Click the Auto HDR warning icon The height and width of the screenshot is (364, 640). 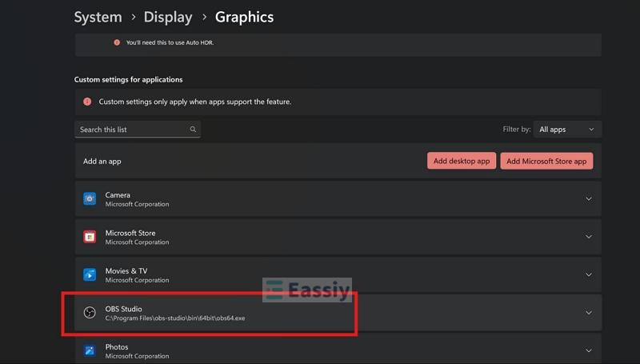pyautogui.click(x=117, y=42)
